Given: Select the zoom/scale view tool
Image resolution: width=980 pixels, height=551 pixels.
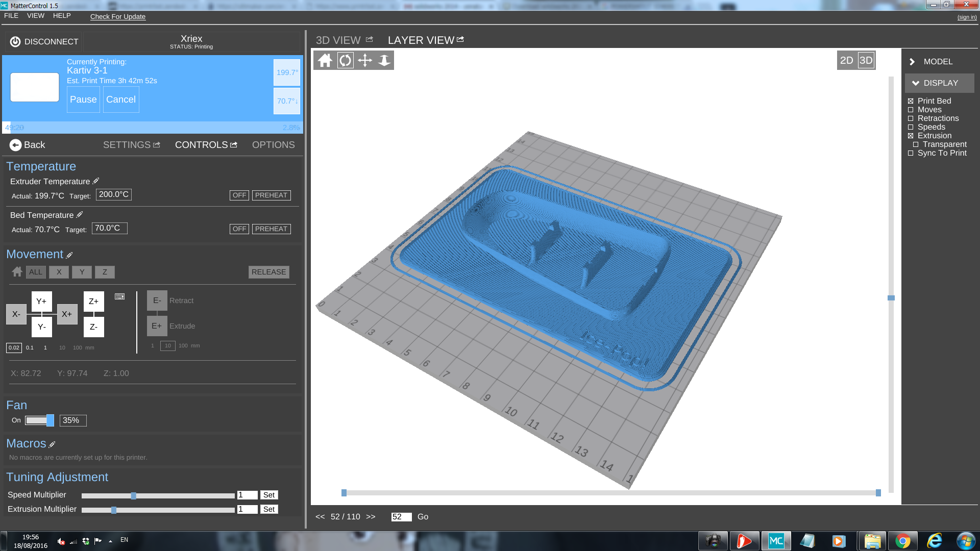Looking at the screenshot, I should coord(384,61).
